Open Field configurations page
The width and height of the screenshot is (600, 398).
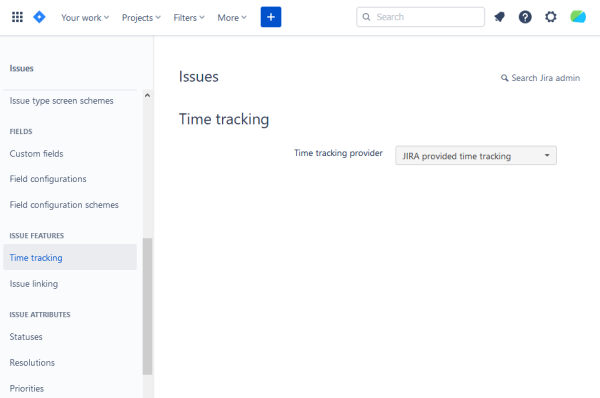pyautogui.click(x=48, y=179)
